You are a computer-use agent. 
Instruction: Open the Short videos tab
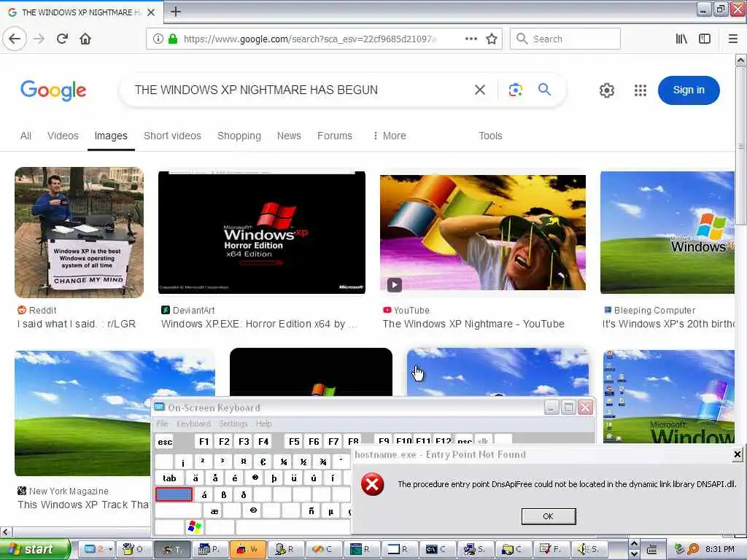[172, 136]
